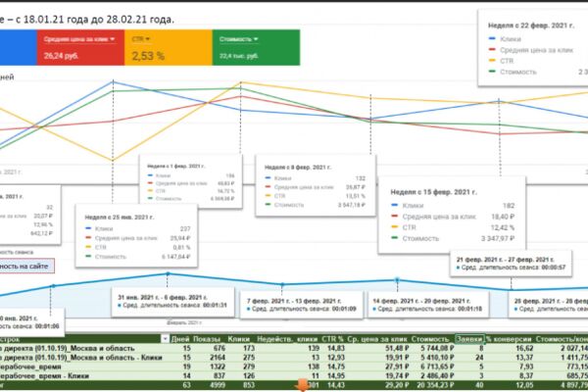Click the Неделя с 25 янв. 2021 tooltip
588x392 pixels.
136,236
